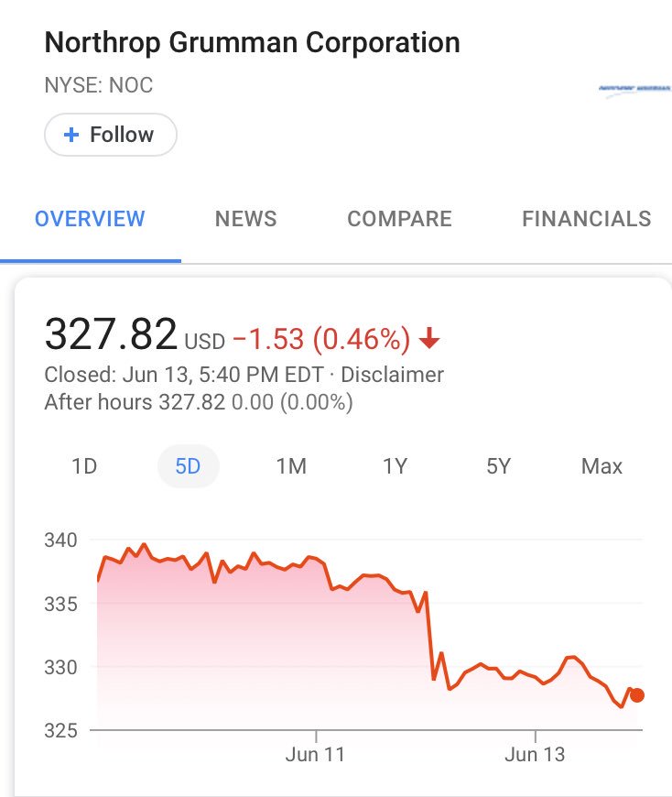Select the 1D chart range
The height and width of the screenshot is (797, 672).
click(x=84, y=466)
